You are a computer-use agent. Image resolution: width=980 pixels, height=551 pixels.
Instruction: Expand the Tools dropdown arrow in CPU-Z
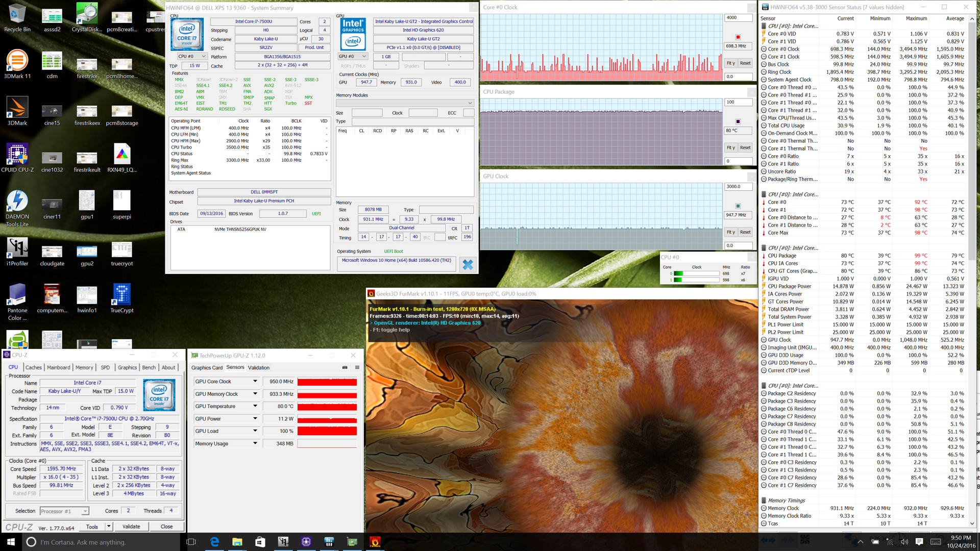[x=109, y=526]
